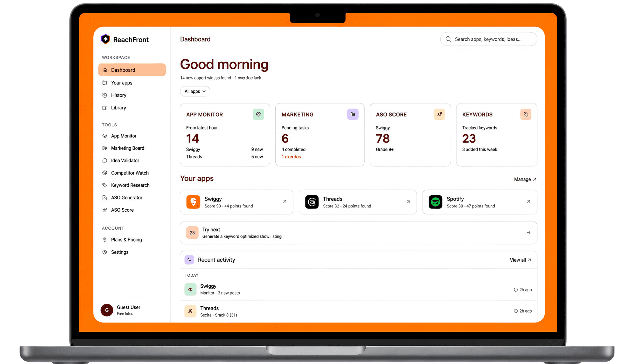The height and width of the screenshot is (364, 639).
Task: Click the Manage link
Action: [x=525, y=179]
